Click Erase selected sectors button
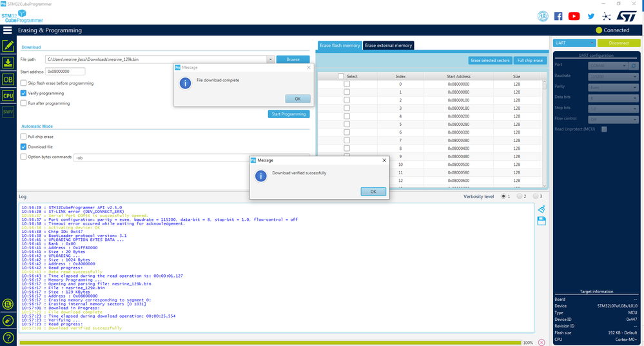 (490, 61)
